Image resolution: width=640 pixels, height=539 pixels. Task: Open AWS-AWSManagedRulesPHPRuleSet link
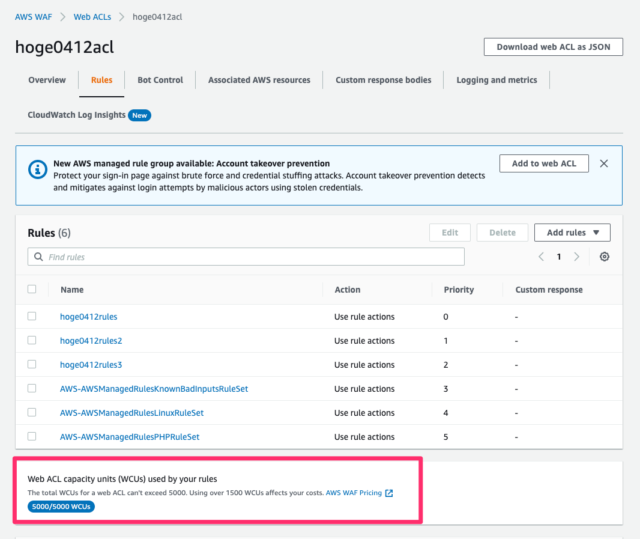tap(130, 437)
